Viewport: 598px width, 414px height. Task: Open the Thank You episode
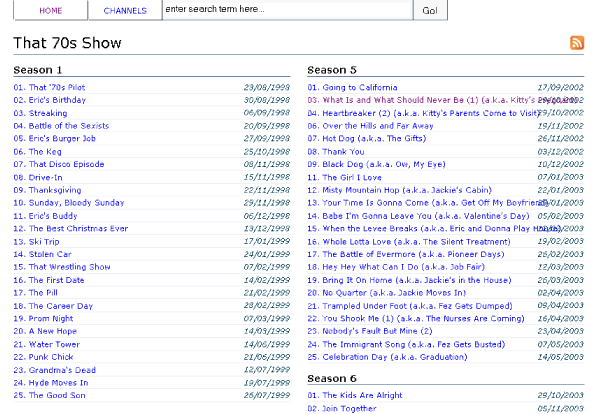(336, 152)
